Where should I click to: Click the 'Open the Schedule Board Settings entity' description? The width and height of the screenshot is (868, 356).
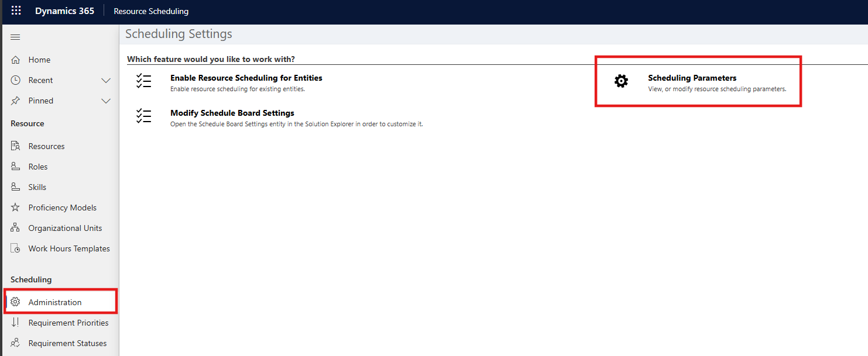click(x=297, y=125)
